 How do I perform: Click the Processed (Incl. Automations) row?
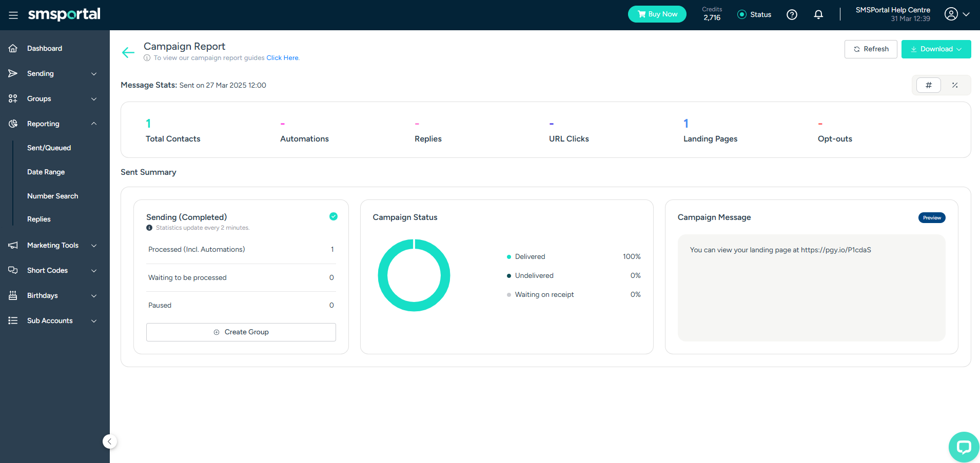coord(241,250)
